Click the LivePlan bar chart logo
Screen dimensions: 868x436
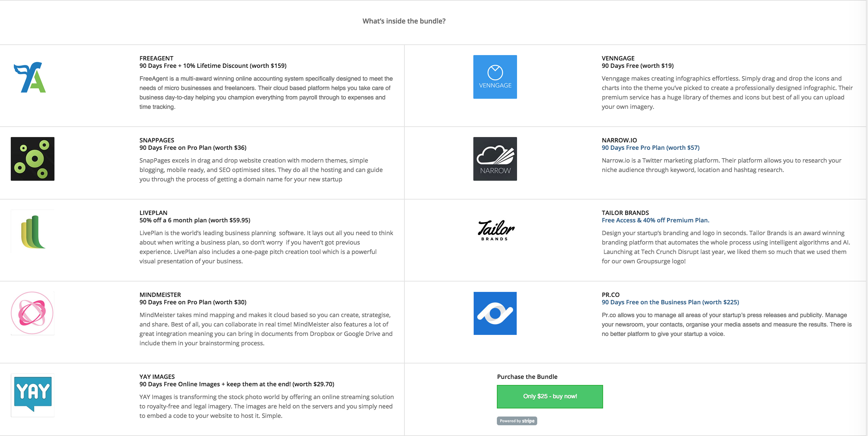(x=32, y=231)
